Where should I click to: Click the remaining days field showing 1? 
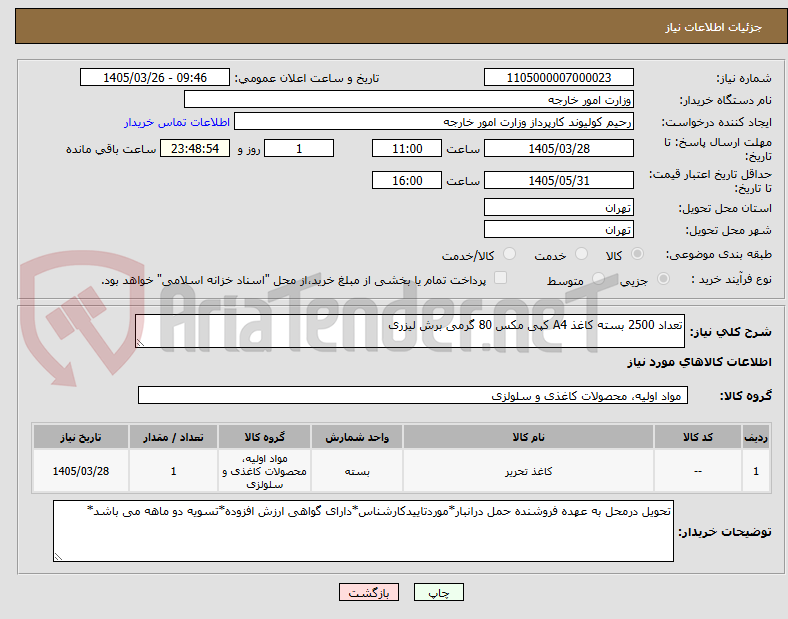pos(299,148)
